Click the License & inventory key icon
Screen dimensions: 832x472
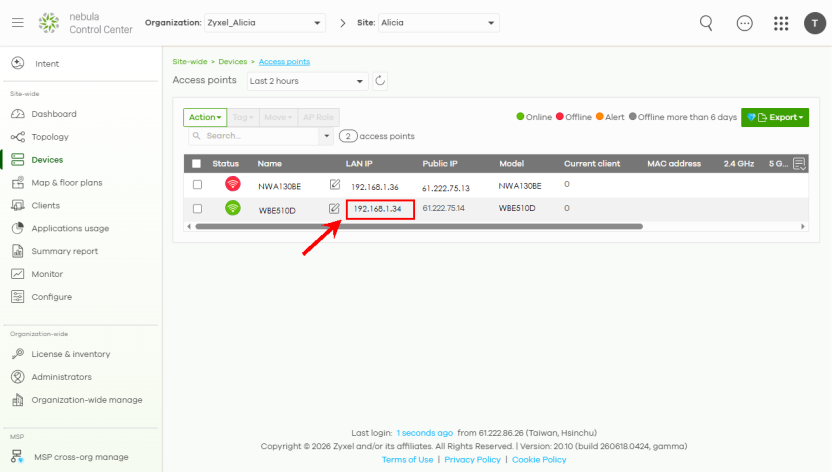click(18, 354)
